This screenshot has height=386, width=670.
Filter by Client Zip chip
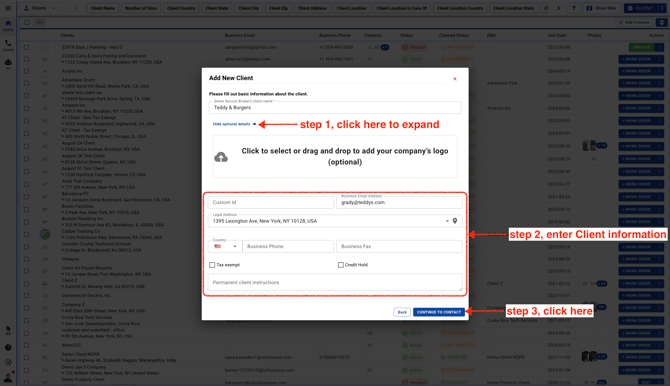(278, 8)
